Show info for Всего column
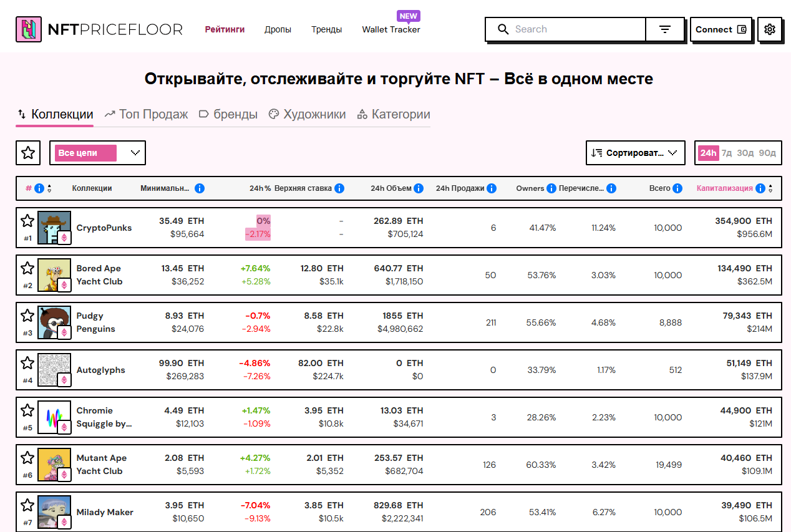Image resolution: width=791 pixels, height=532 pixels. pos(677,188)
